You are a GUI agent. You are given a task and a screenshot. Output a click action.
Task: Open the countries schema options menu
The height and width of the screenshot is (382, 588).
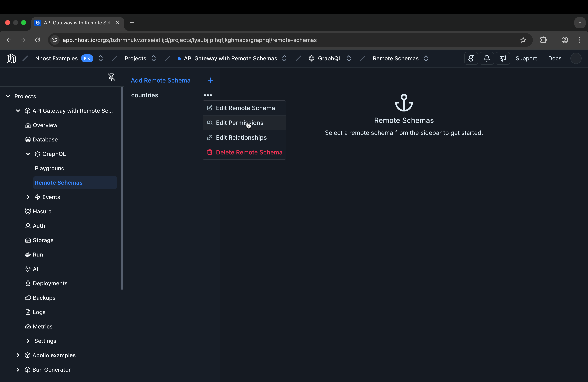coord(208,95)
